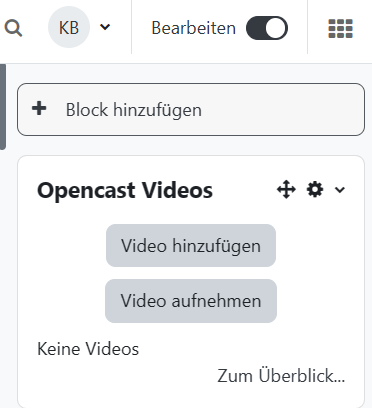
Task: Click the Video aufnehmen button
Action: (x=191, y=301)
